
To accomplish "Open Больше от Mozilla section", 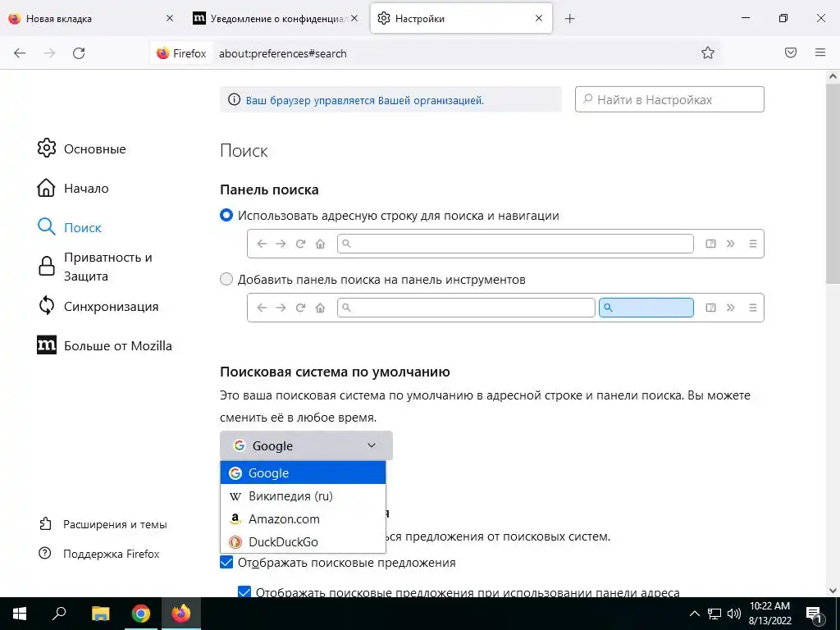I will click(104, 345).
